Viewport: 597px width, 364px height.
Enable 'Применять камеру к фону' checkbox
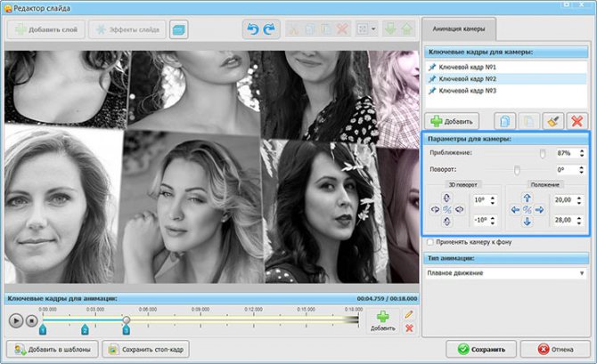tap(431, 242)
